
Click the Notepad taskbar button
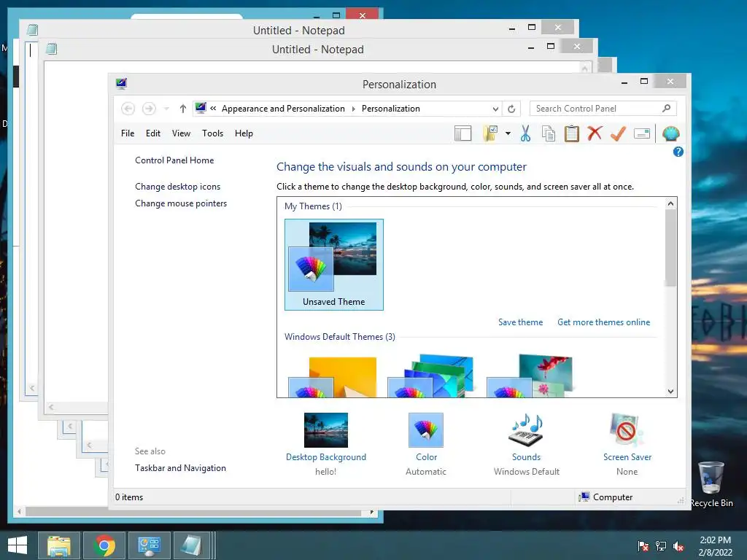[193, 545]
